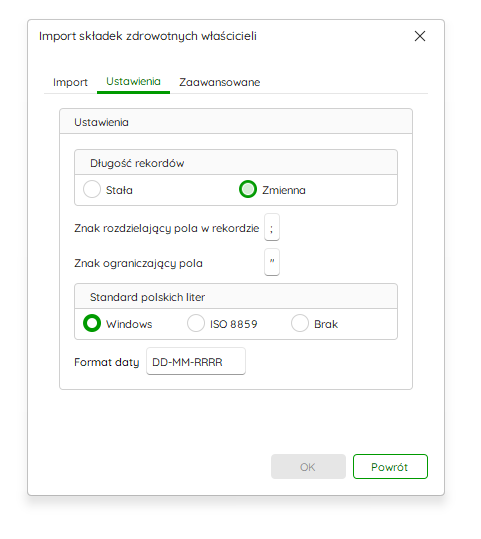Click the dialog title Import składek zdrowotnych
Viewport: 481px width, 539px height.
click(148, 36)
